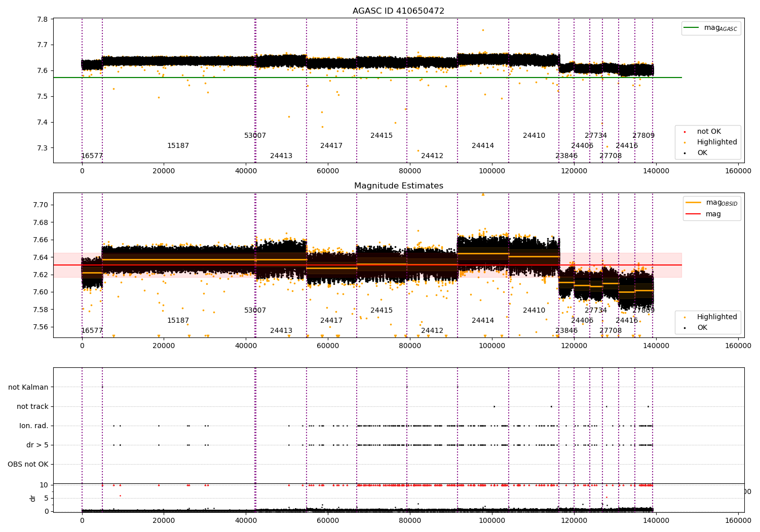Click OBSID label 23846 in the top plot
The width and height of the screenshot is (760, 532).
[x=566, y=156]
